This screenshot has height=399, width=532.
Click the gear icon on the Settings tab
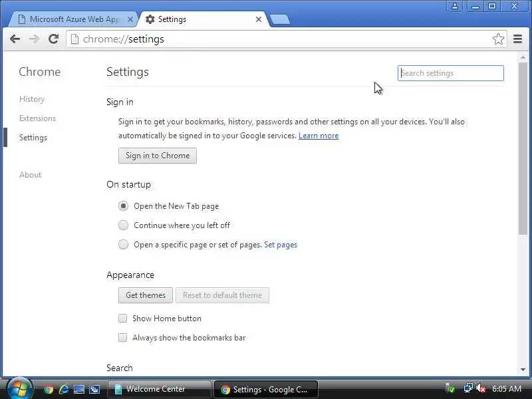pyautogui.click(x=150, y=19)
